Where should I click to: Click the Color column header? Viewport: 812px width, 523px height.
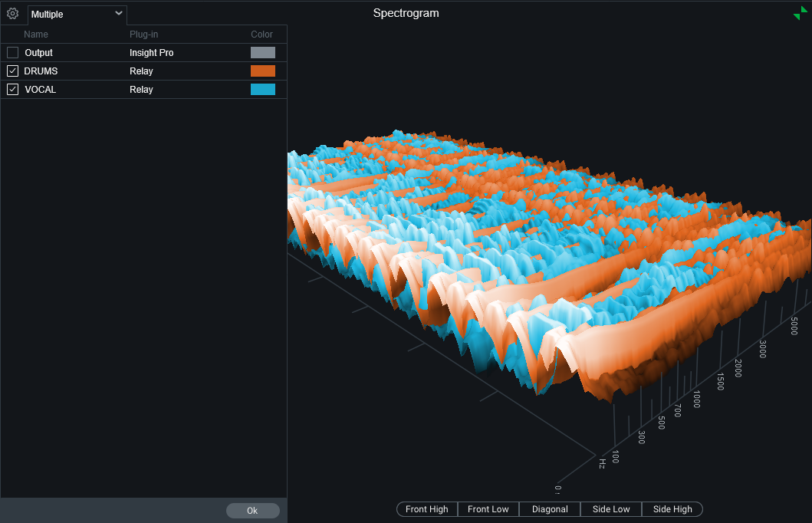pos(261,35)
